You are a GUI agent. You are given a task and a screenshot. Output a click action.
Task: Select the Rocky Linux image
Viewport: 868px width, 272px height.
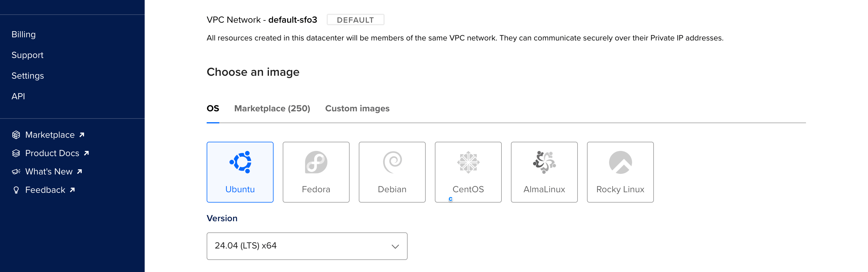tap(620, 172)
